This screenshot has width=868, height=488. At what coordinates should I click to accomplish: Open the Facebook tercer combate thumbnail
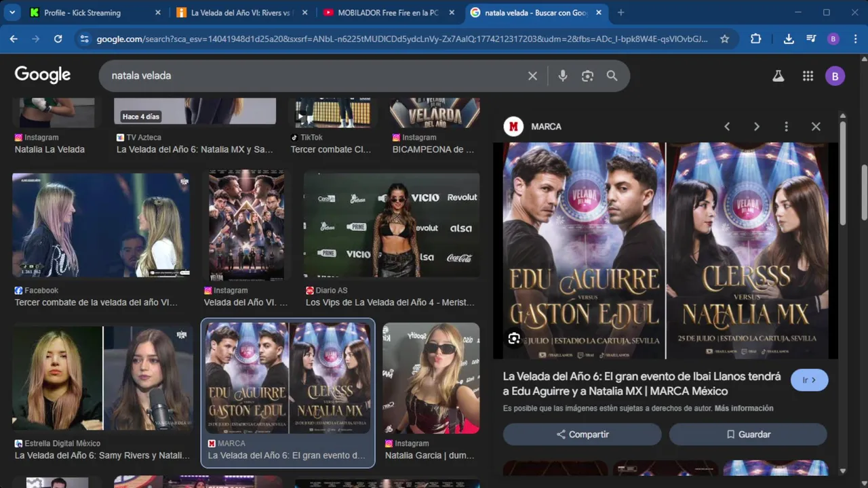pos(101,225)
